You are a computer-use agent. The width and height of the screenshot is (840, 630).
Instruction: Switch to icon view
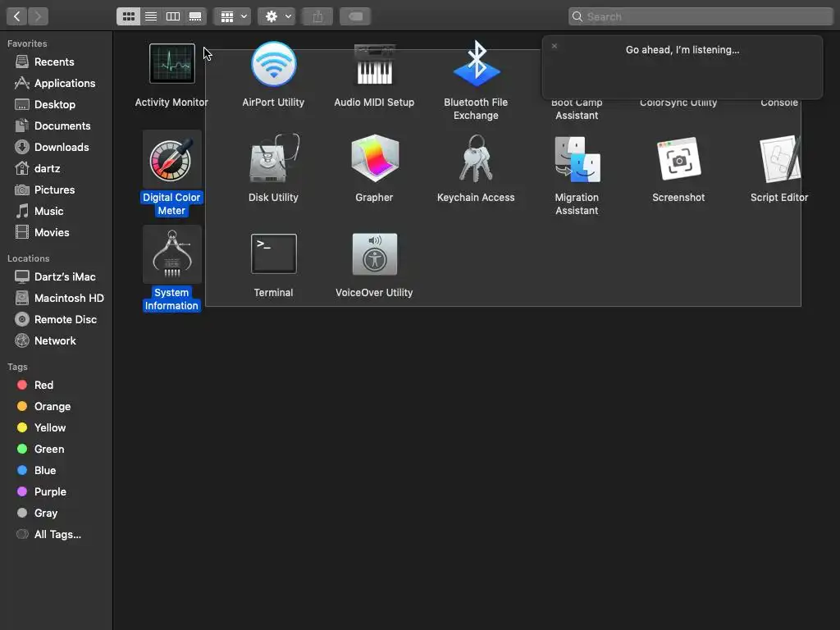click(129, 16)
